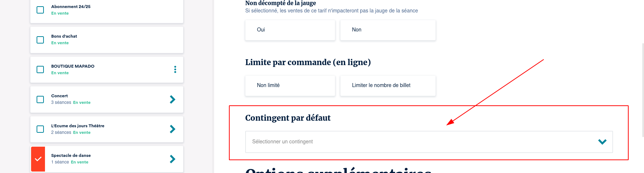This screenshot has height=173, width=644.
Task: Select Limiter le nombre de billet
Action: [388, 86]
